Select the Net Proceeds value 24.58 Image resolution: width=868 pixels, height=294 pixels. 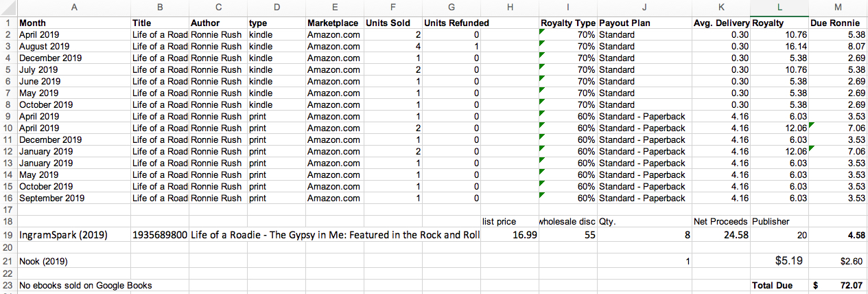(x=721, y=235)
